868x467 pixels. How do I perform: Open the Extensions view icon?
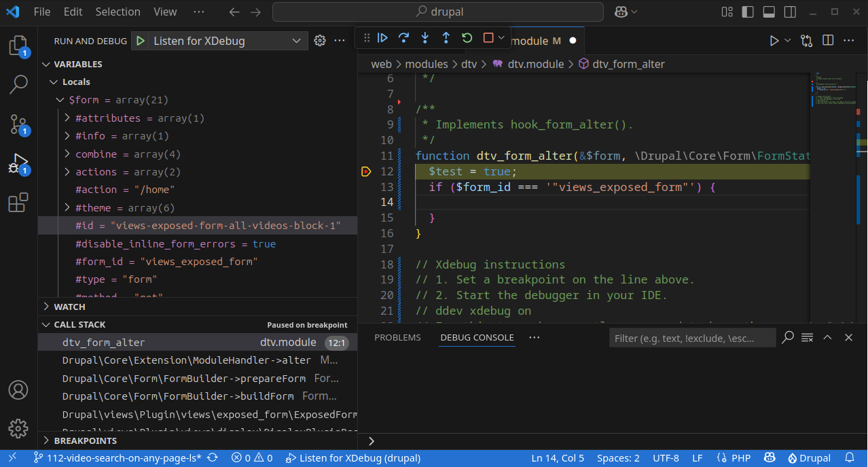(18, 203)
